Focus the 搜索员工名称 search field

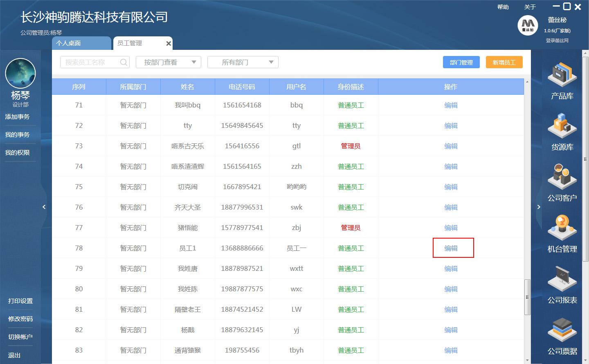(x=95, y=62)
